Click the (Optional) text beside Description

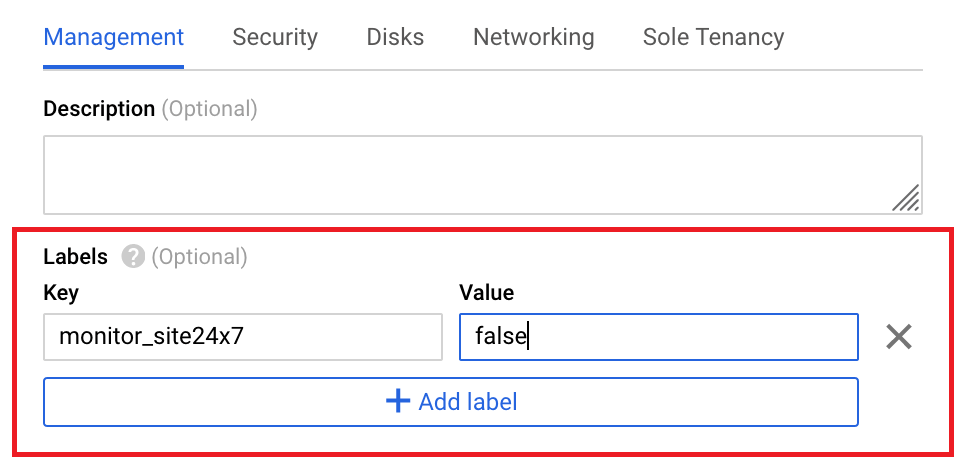coord(210,108)
